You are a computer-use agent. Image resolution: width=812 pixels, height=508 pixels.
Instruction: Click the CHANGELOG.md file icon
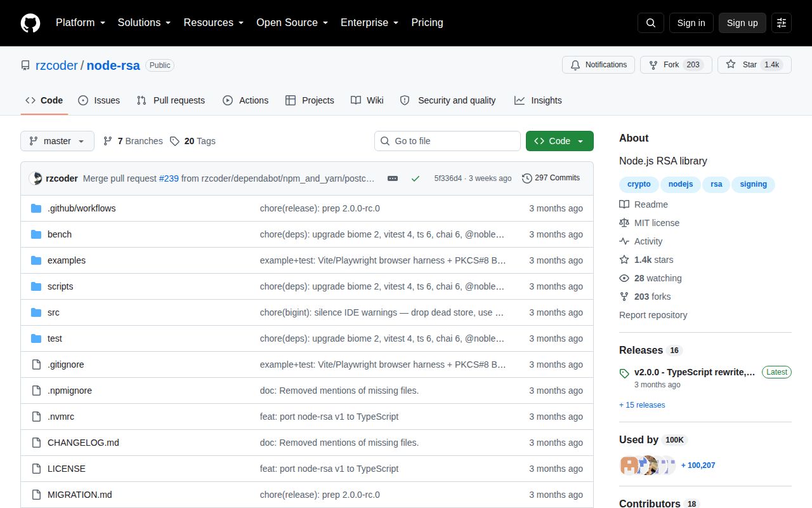tap(36, 443)
